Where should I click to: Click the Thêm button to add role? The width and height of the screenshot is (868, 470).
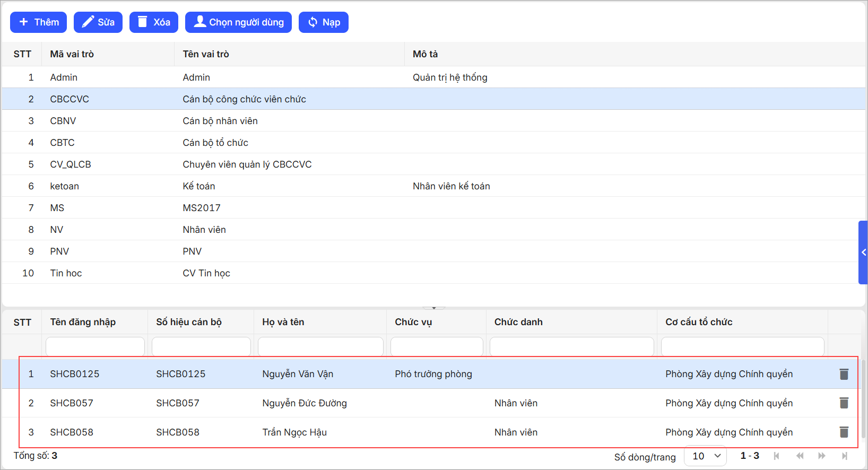point(38,22)
